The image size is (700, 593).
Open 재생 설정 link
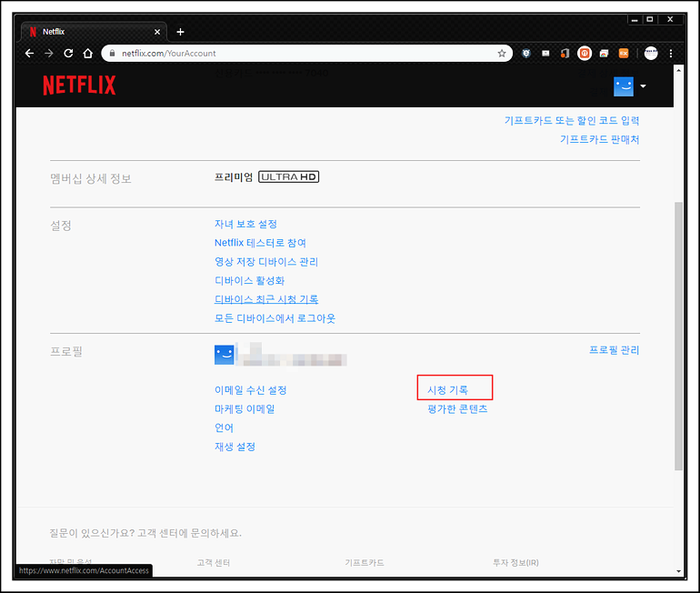pos(235,447)
